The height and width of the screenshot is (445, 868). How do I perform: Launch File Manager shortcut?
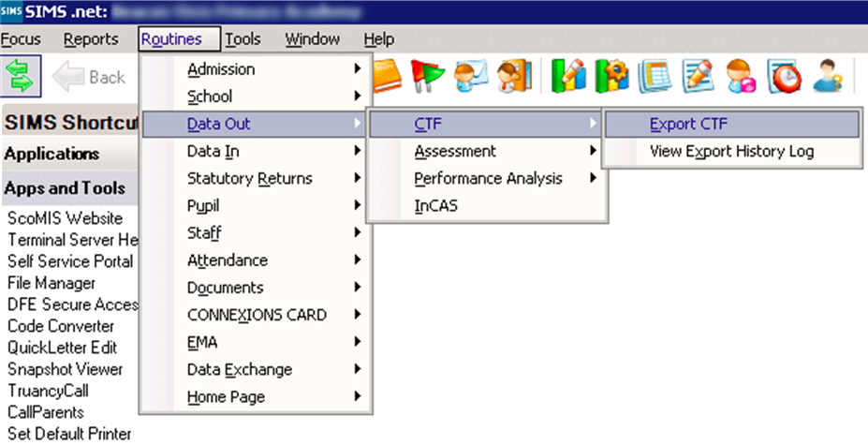(51, 283)
